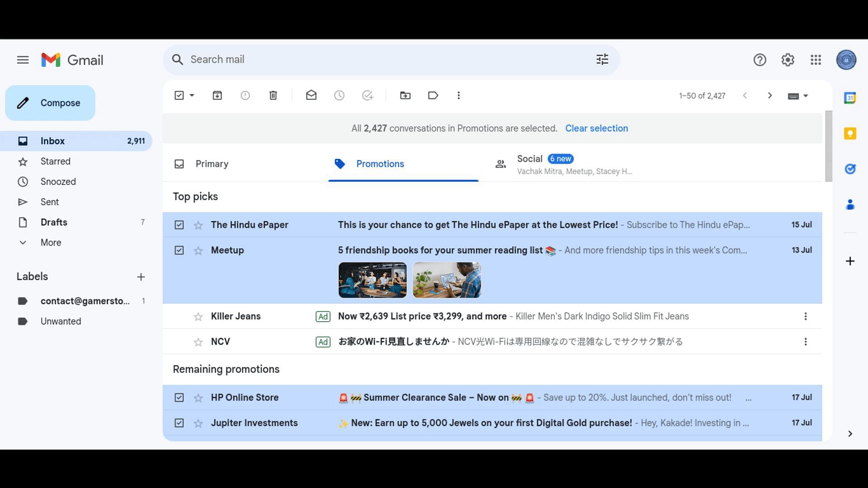
Task: Uncheck HP Online Store email checkbox
Action: click(x=179, y=398)
